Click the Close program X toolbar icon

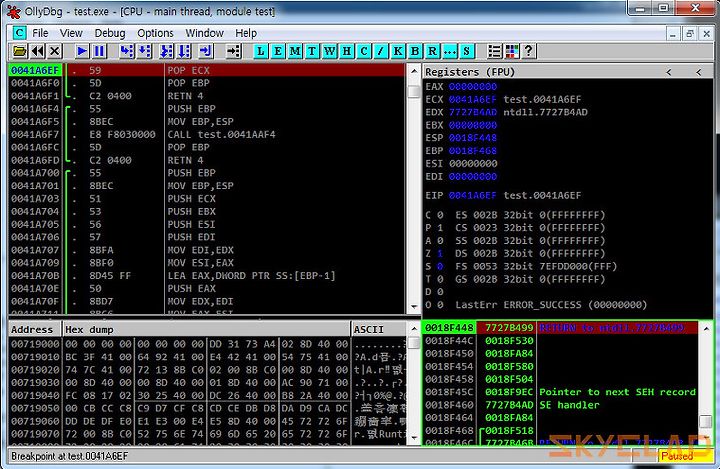coord(55,51)
